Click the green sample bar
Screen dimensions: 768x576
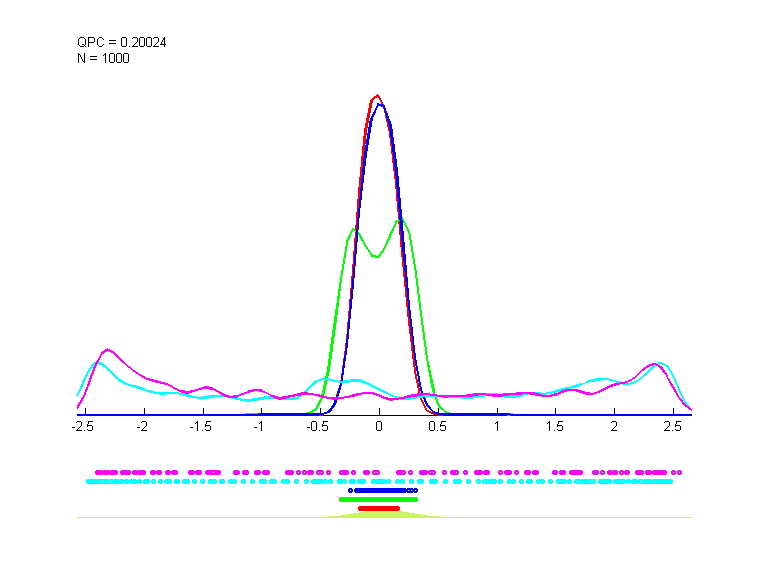coord(379,499)
